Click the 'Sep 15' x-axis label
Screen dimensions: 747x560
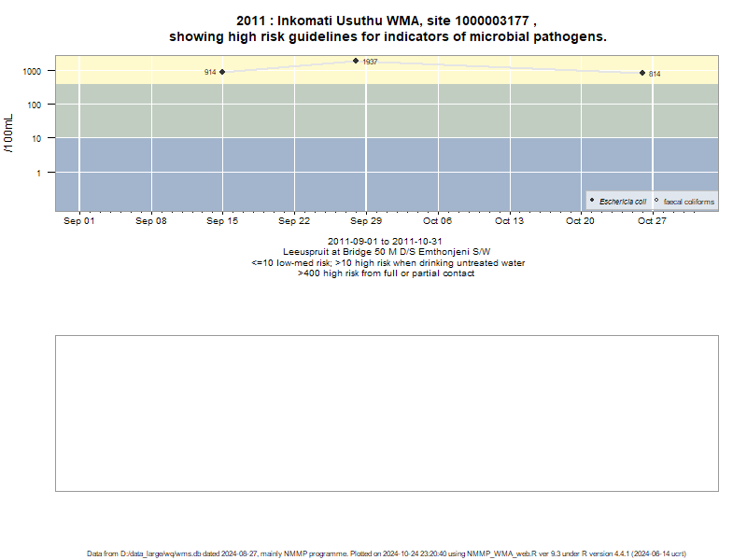[x=222, y=221]
